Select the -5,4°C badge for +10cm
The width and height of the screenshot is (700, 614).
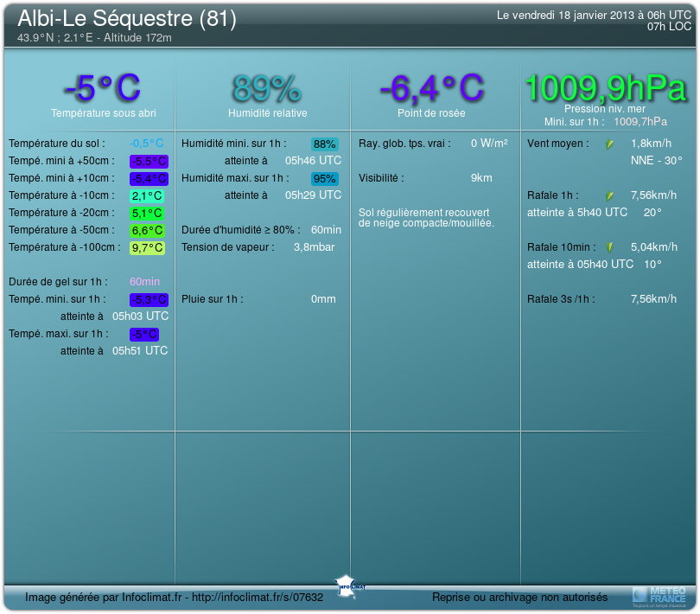click(148, 178)
